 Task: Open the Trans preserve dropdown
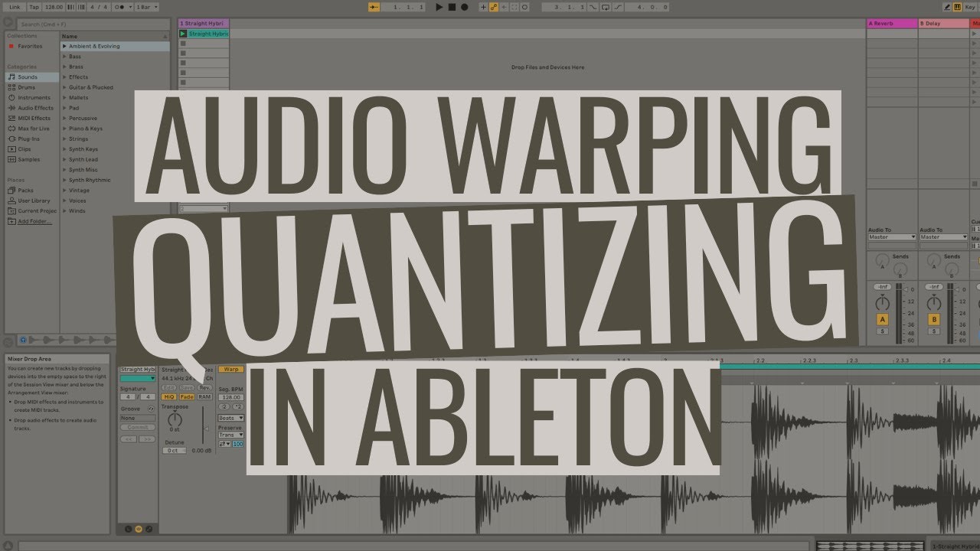(x=230, y=435)
